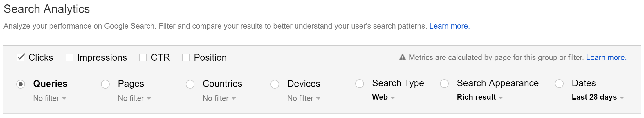Select the Dates radio button

559,84
